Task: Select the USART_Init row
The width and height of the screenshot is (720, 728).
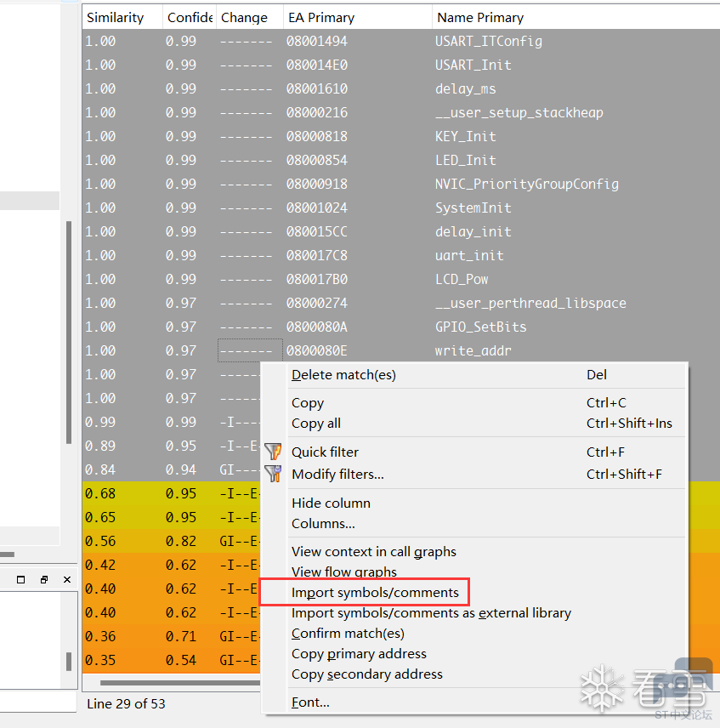Action: coord(401,65)
